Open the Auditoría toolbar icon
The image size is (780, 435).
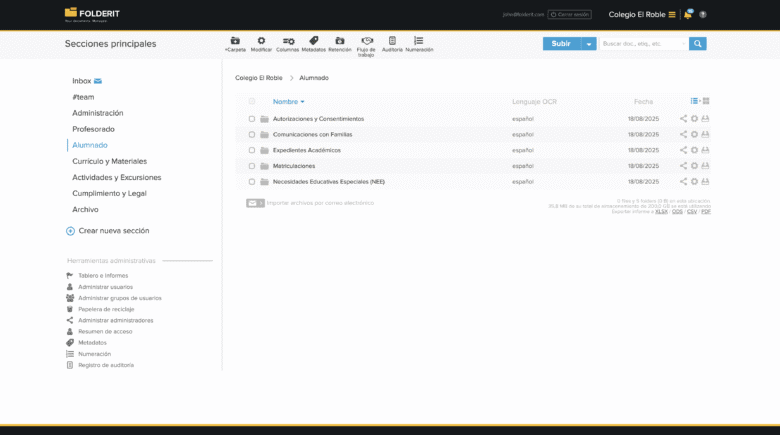392,41
